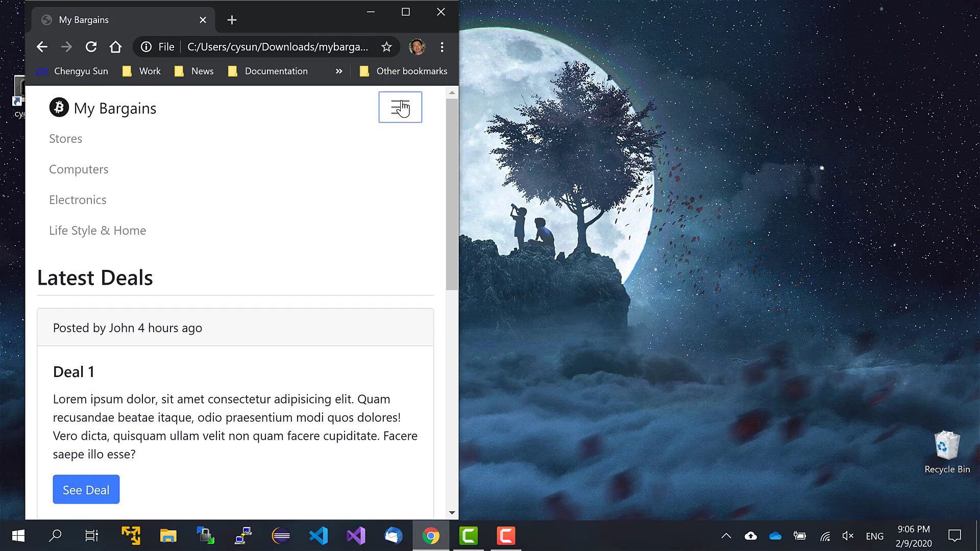Toggle the navbar hamburger menu button
This screenshot has width=980, height=551.
[x=400, y=107]
